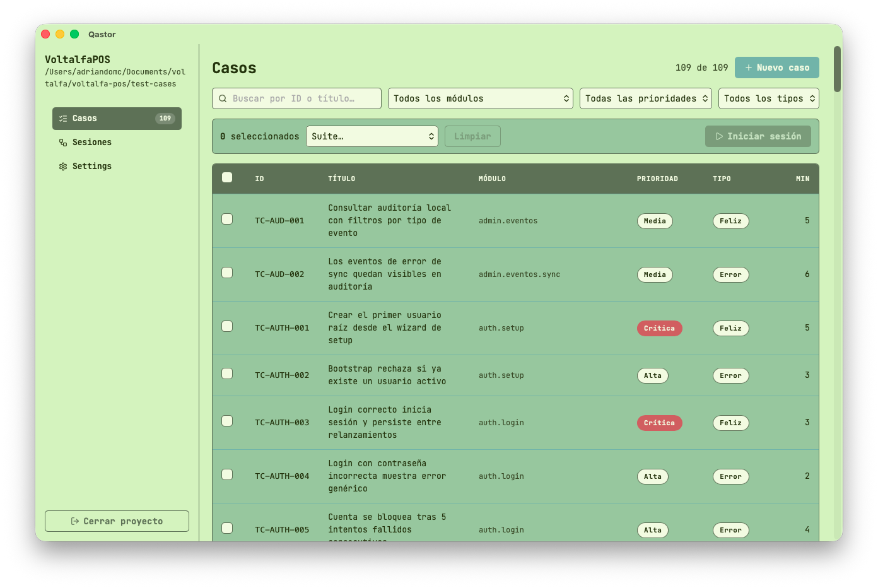Click the admin.eventos.sync module cell
Image resolution: width=878 pixels, height=588 pixels.
pyautogui.click(x=519, y=274)
